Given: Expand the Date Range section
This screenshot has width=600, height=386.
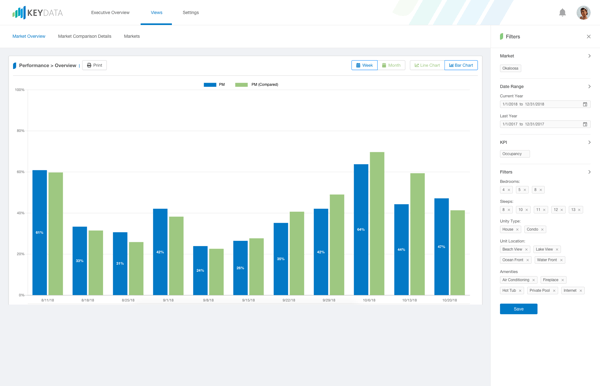Looking at the screenshot, I should (x=589, y=86).
